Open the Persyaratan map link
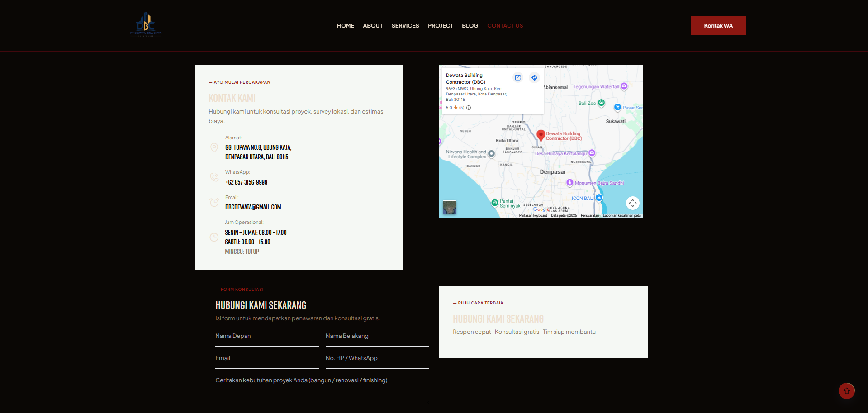Screen dimensions: 868x413 pyautogui.click(x=590, y=215)
